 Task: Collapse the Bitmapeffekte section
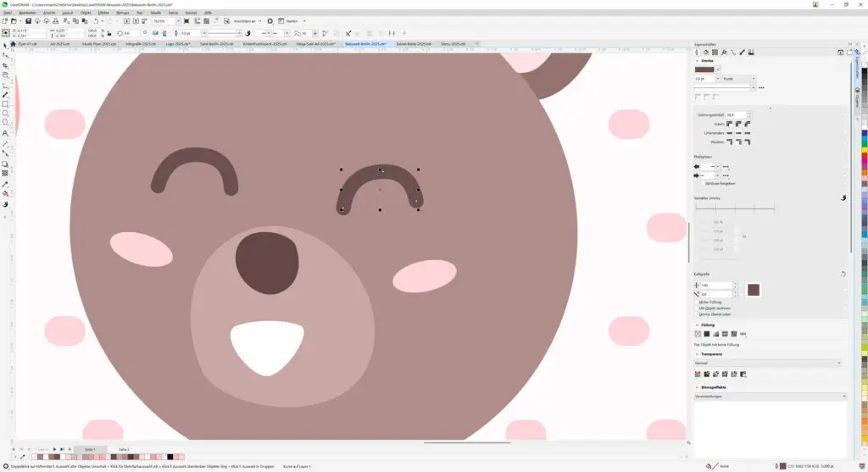(697, 387)
